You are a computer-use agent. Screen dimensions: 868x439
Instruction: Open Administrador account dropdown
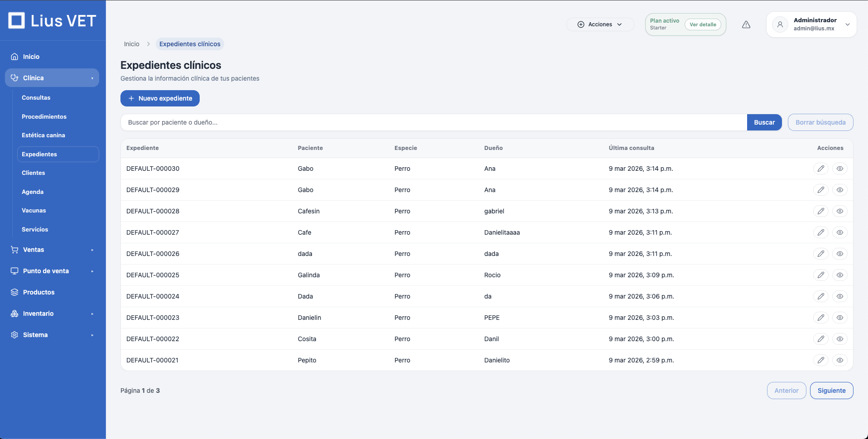pyautogui.click(x=847, y=24)
